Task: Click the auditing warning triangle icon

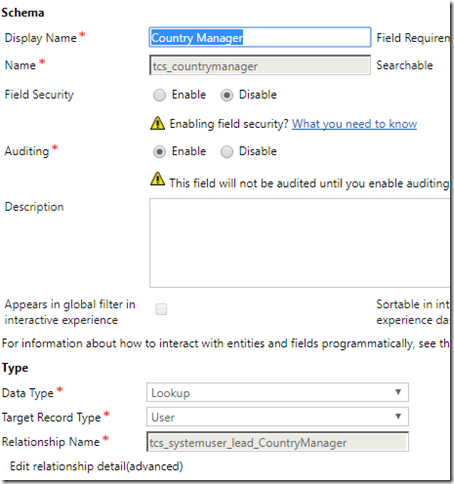Action: pyautogui.click(x=157, y=179)
